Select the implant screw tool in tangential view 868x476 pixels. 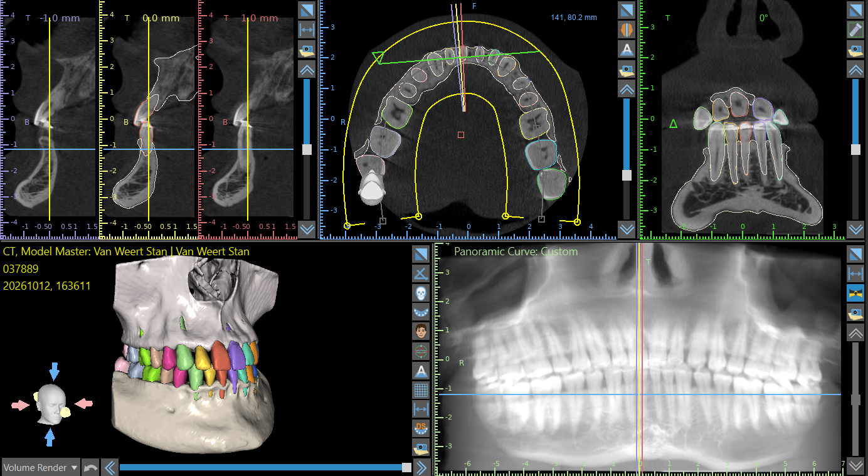856,29
